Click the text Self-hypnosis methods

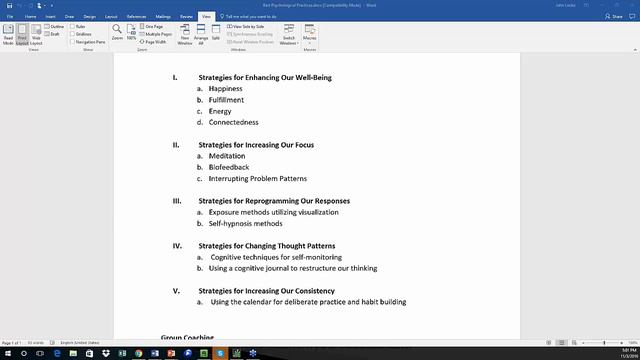pos(245,224)
